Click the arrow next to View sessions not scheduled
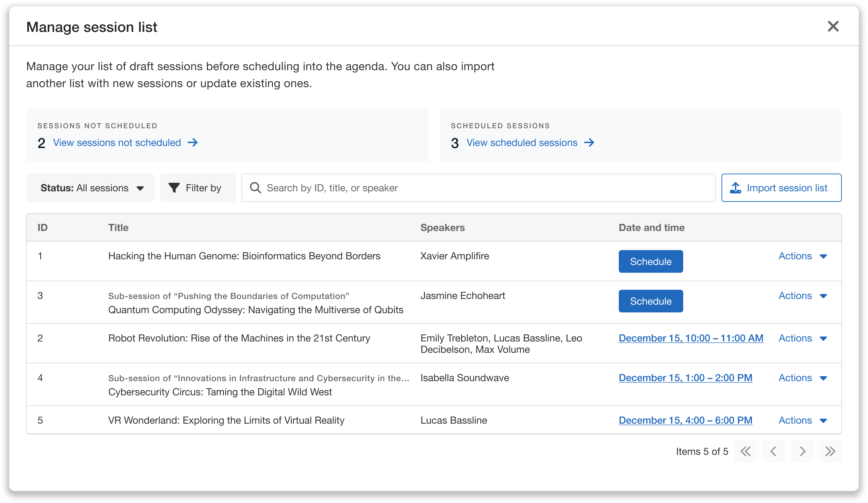Viewport: 868px width, 503px height. coord(193,143)
